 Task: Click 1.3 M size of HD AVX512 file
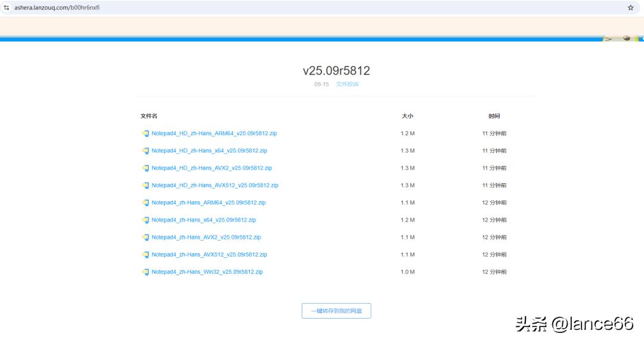coord(407,185)
